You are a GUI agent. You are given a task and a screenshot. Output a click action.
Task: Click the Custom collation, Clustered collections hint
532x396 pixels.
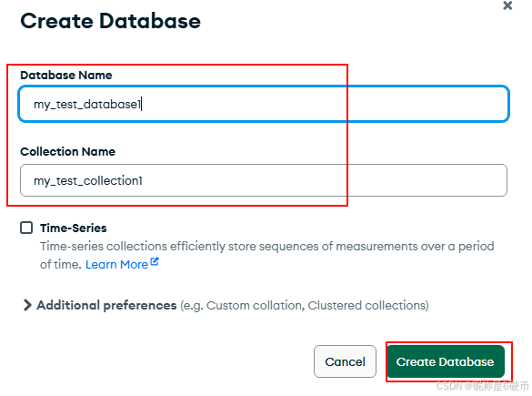pos(305,305)
